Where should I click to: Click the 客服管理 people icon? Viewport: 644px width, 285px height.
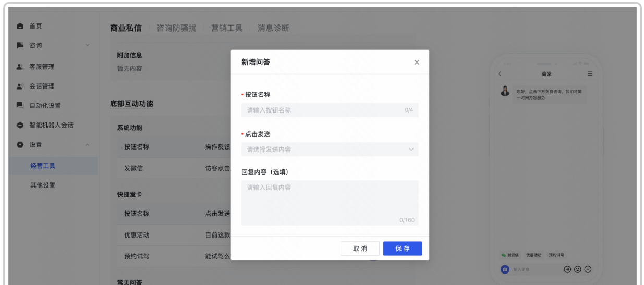(x=20, y=67)
